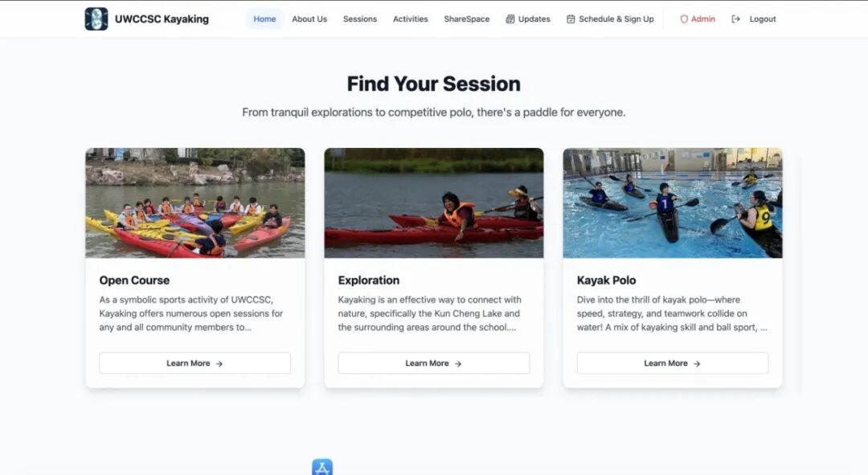Viewport: 868px width, 475px height.
Task: Click the arrow in Open Course Learn More
Action: point(219,364)
